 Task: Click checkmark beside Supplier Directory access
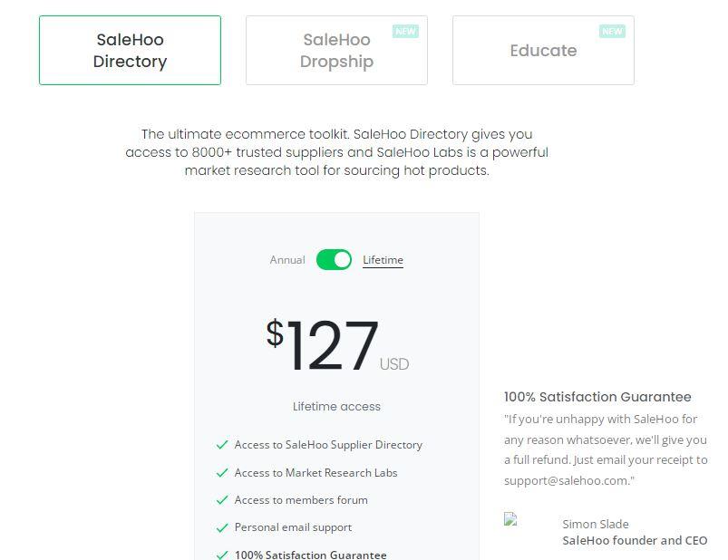[222, 445]
